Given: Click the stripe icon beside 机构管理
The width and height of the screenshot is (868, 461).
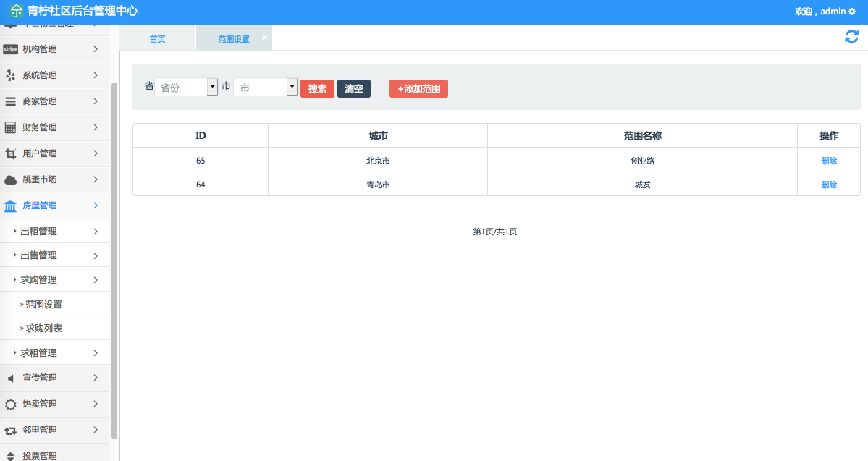Looking at the screenshot, I should point(11,49).
